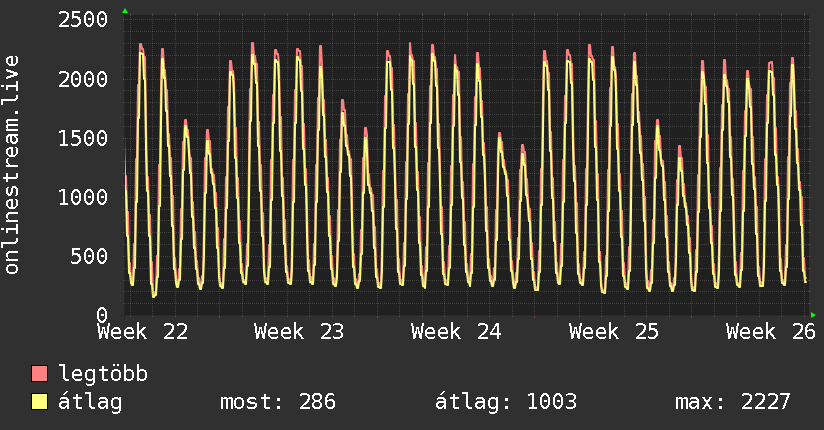Click the green arrow atop the y-axis
The image size is (824, 430).
tap(125, 11)
